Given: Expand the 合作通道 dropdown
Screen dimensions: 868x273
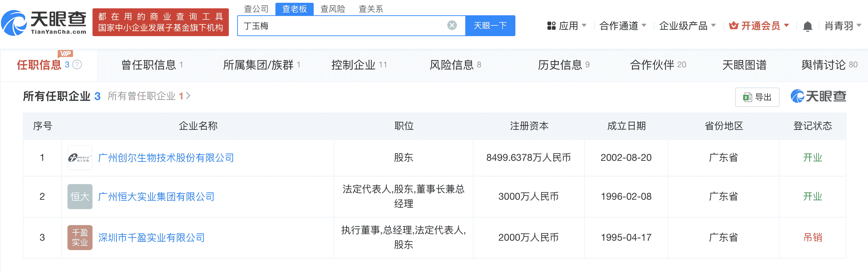Looking at the screenshot, I should [x=622, y=26].
